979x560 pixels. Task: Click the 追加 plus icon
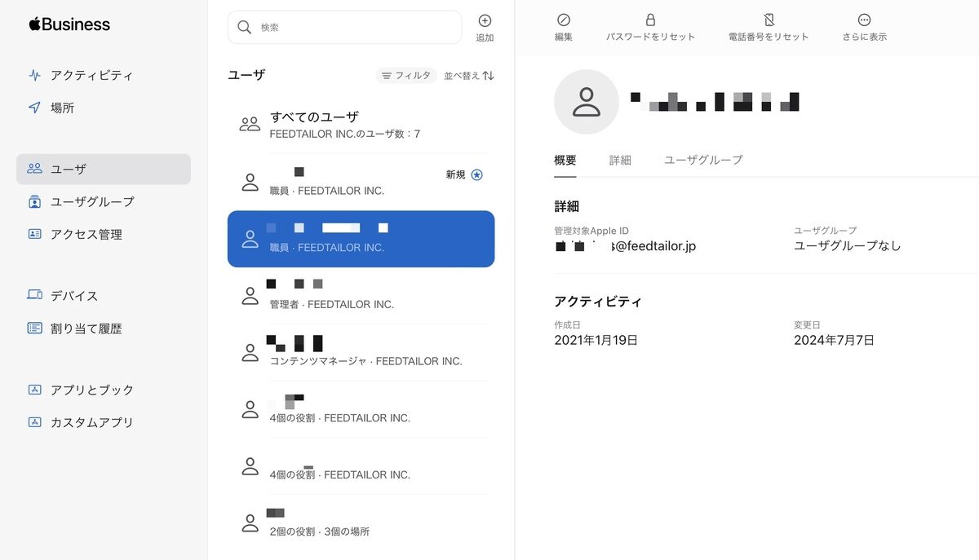(485, 20)
